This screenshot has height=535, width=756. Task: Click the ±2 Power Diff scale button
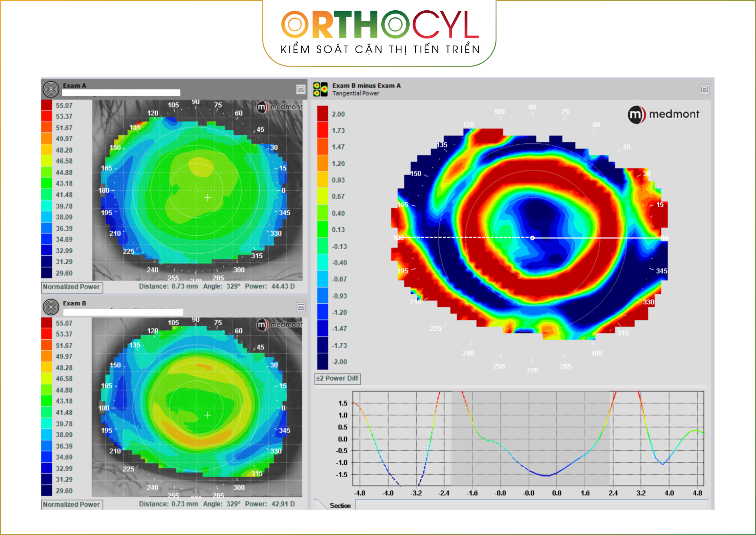pos(338,379)
